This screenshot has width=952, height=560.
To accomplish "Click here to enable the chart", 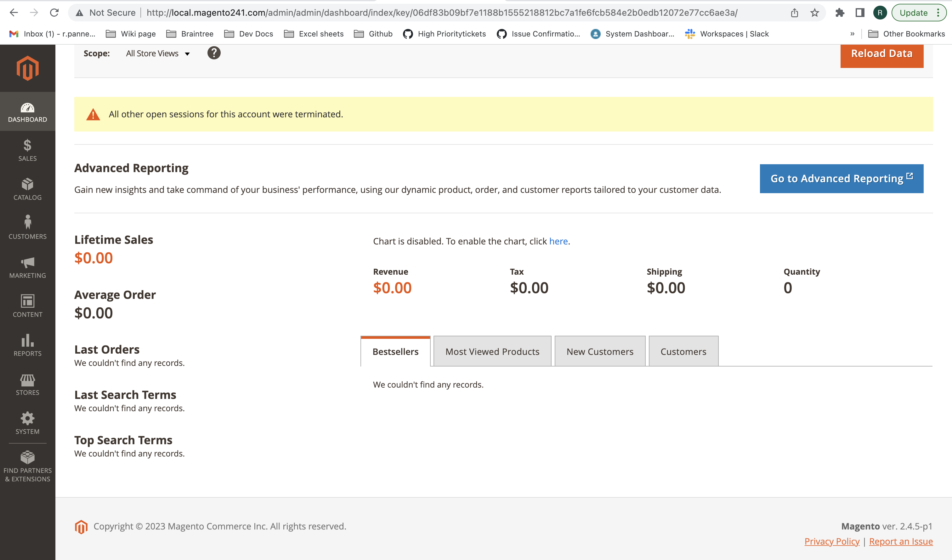I will click(x=559, y=241).
